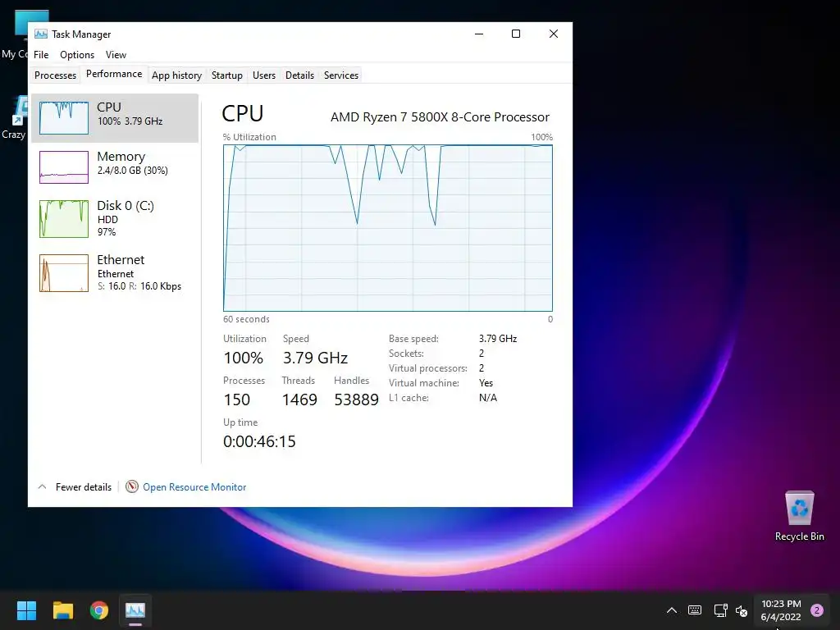Select the Disk 0 (C:) graph thumbnail
Image resolution: width=840 pixels, height=630 pixels.
pos(64,218)
